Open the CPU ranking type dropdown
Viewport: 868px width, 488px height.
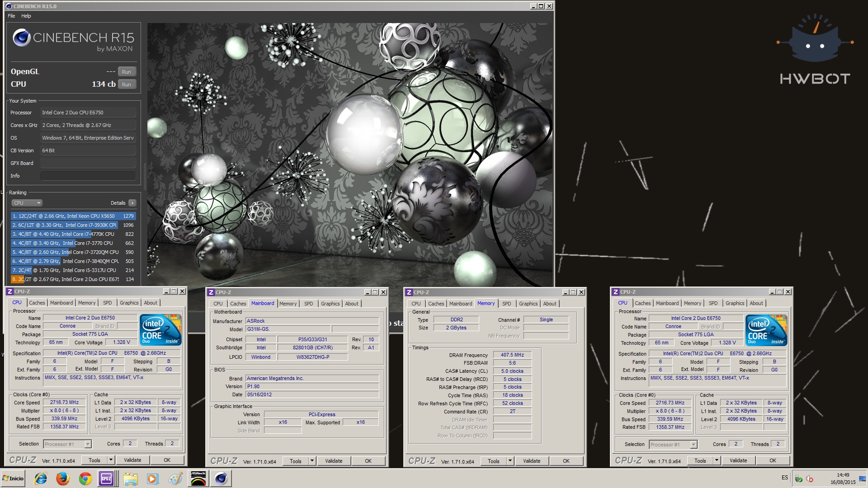(27, 203)
